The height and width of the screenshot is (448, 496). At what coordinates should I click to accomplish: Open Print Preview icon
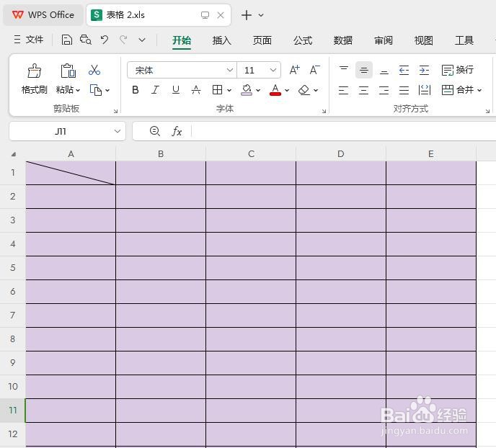click(x=85, y=40)
